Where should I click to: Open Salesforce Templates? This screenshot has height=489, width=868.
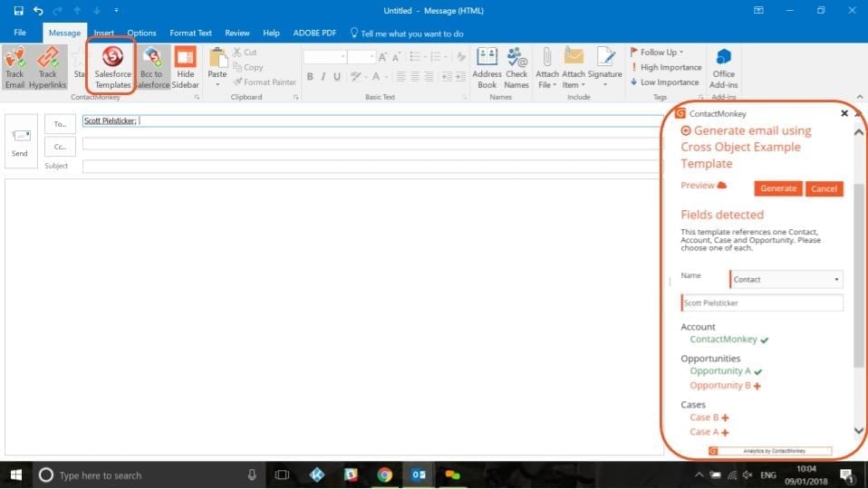tap(112, 68)
